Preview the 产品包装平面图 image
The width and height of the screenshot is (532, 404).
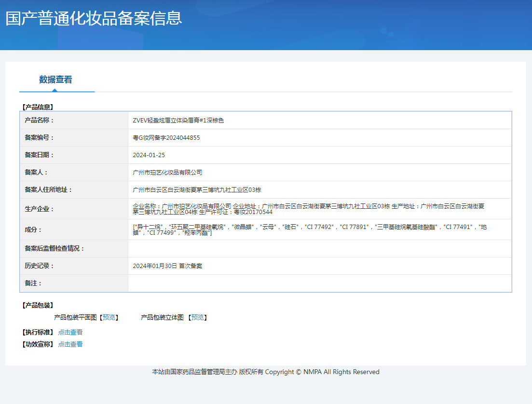[x=109, y=318]
